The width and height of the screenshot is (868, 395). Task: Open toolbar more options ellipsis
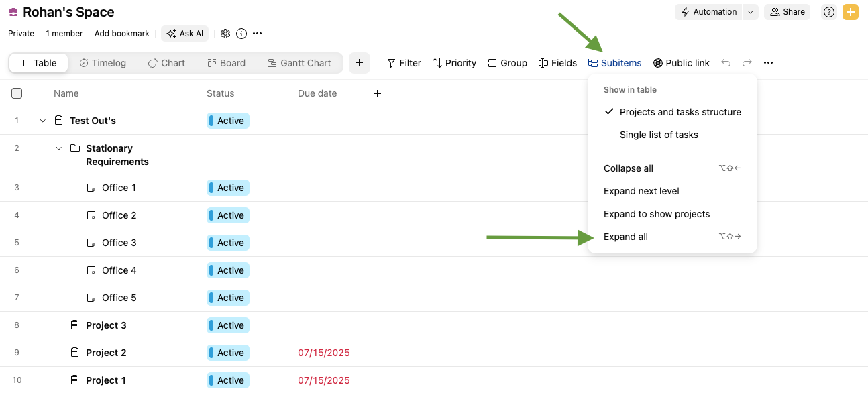(768, 63)
